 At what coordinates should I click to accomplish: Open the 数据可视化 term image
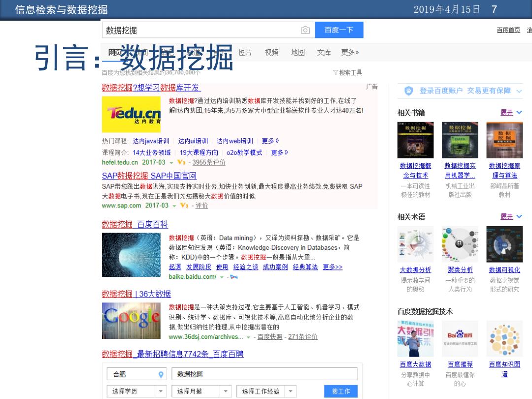(x=504, y=244)
